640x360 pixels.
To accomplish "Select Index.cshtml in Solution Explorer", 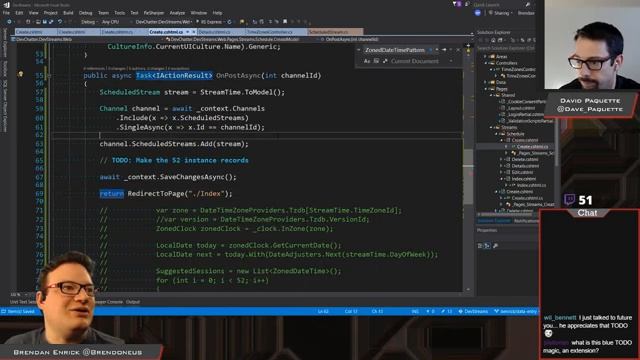I will [x=524, y=179].
